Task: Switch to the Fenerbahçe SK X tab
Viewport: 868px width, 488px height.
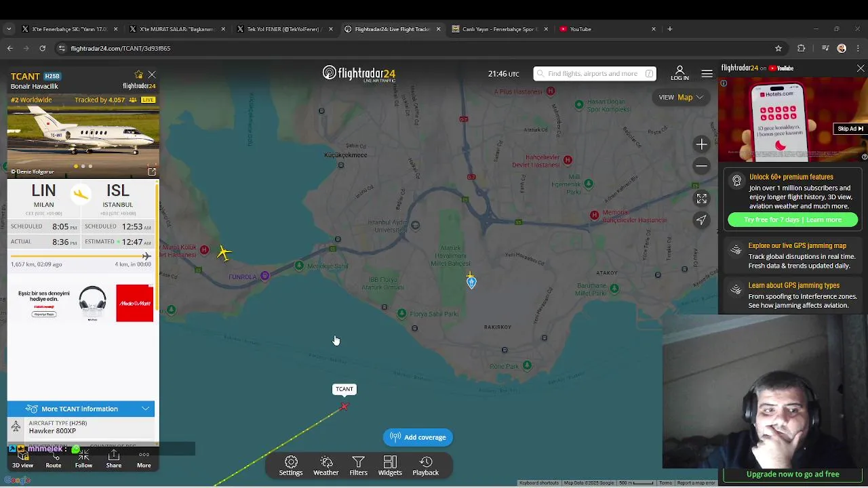Action: 69,29
